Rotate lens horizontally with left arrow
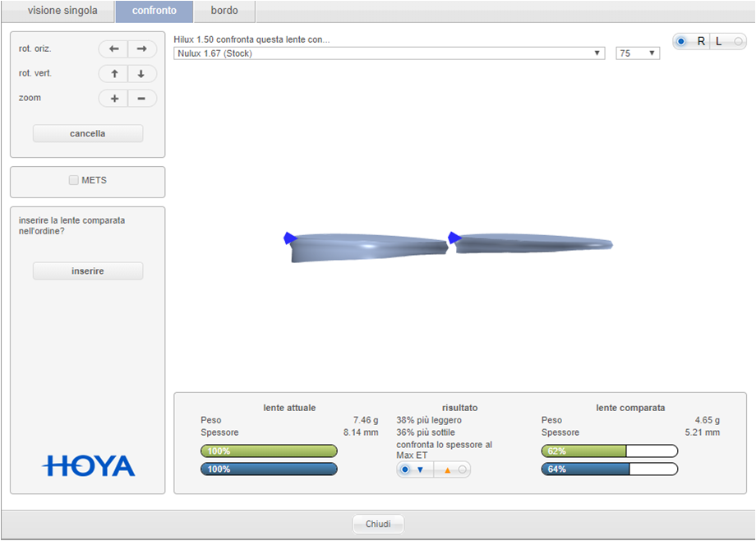Viewport: 756px width, 541px height. (x=113, y=49)
